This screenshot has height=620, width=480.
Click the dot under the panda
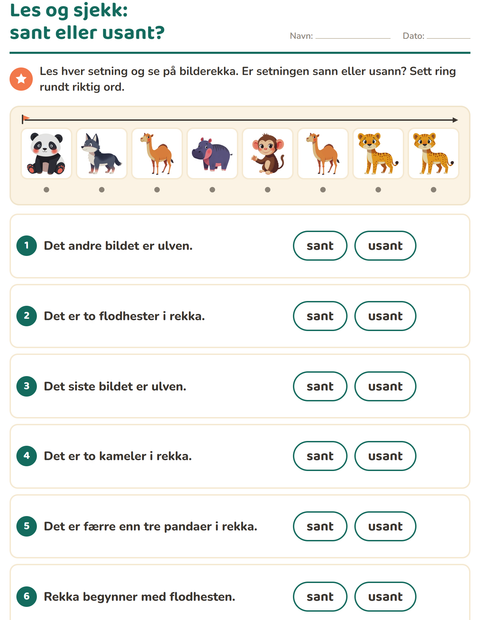point(46,190)
